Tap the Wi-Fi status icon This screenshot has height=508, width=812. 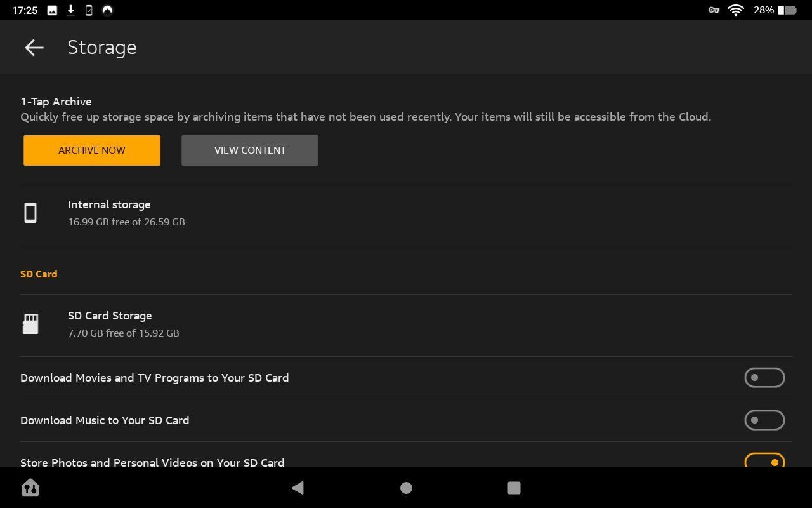point(736,10)
